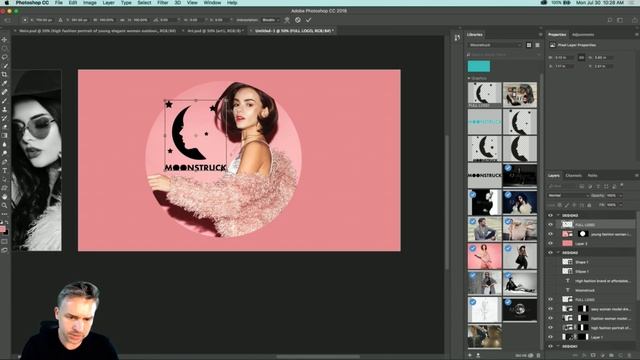The image size is (640, 360).
Task: Hide the young fashion woman layer
Action: pyautogui.click(x=550, y=234)
